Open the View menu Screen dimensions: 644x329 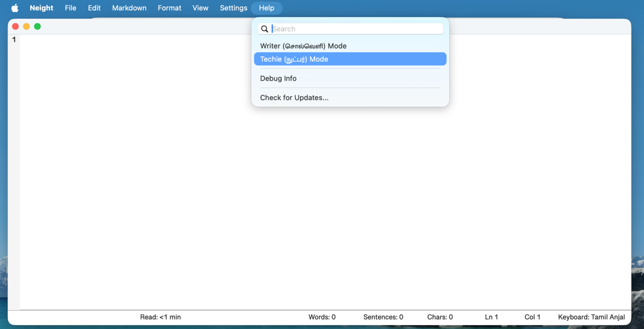pyautogui.click(x=200, y=8)
